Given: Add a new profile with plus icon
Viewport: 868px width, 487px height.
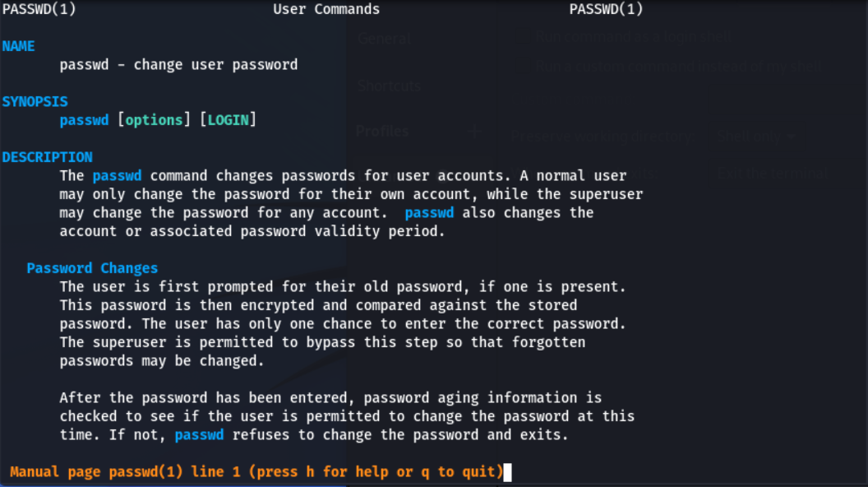Looking at the screenshot, I should point(474,132).
